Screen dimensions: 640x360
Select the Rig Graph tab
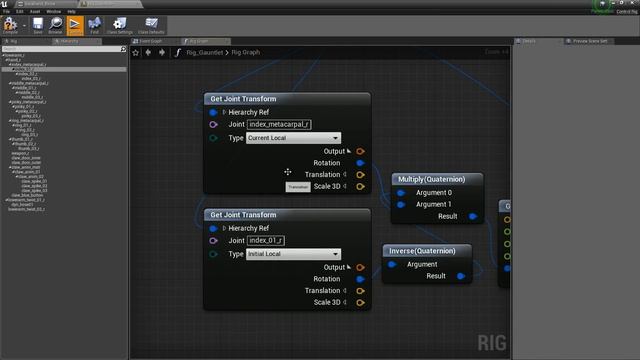pos(205,41)
